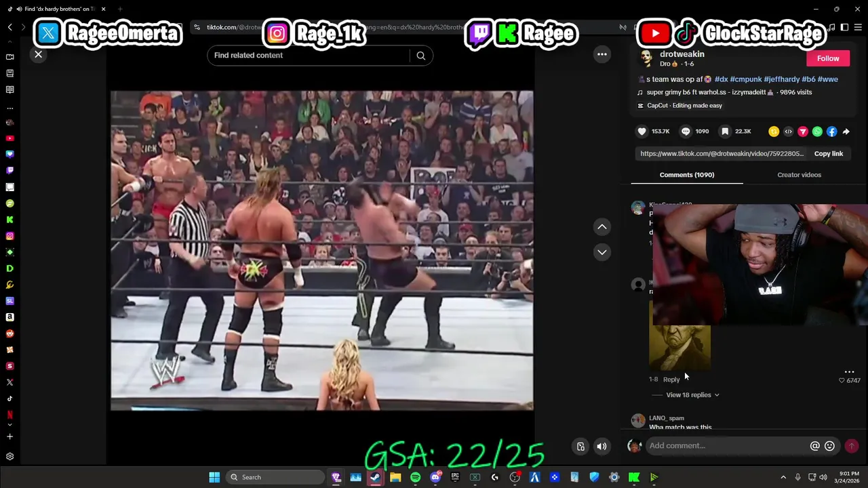Image resolution: width=868 pixels, height=488 pixels.
Task: Click Copy link button
Action: 828,154
